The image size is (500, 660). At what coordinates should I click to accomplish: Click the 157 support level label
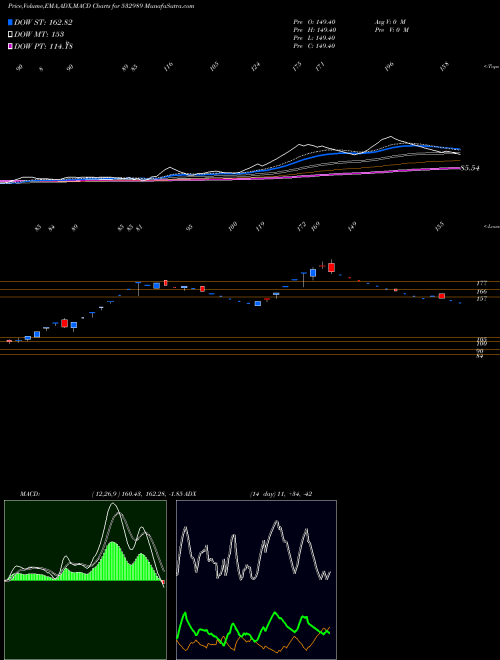point(482,299)
